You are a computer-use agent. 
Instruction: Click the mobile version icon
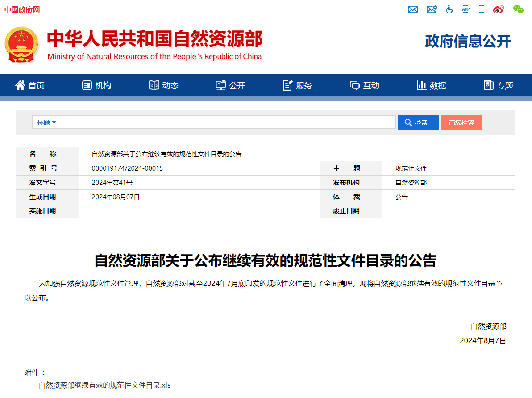coord(481,9)
